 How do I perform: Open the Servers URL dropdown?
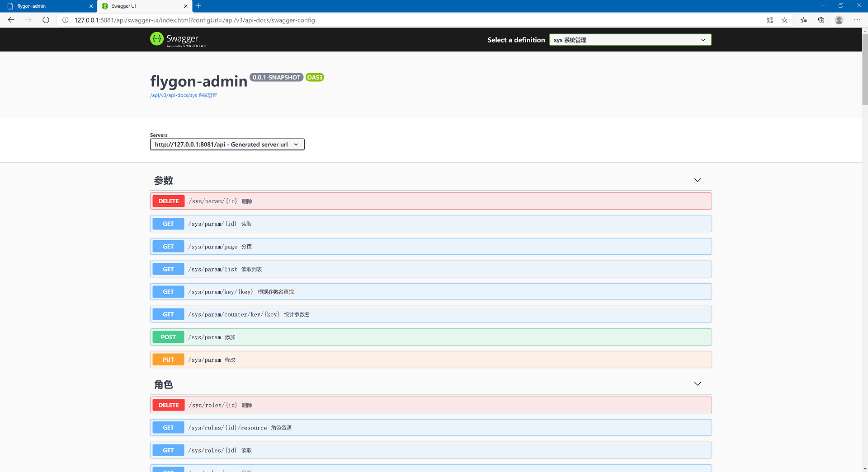[x=227, y=145]
